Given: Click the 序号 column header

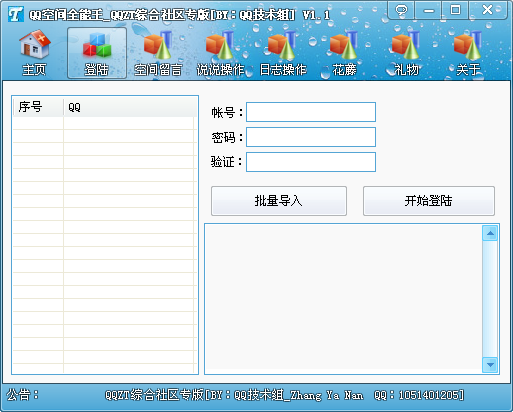Looking at the screenshot, I should coord(38,107).
